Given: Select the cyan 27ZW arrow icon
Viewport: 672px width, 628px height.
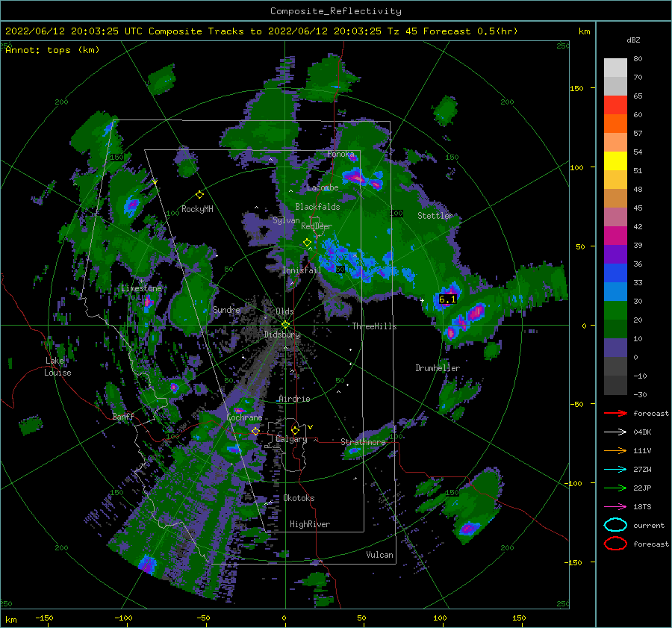Looking at the screenshot, I should (x=615, y=470).
